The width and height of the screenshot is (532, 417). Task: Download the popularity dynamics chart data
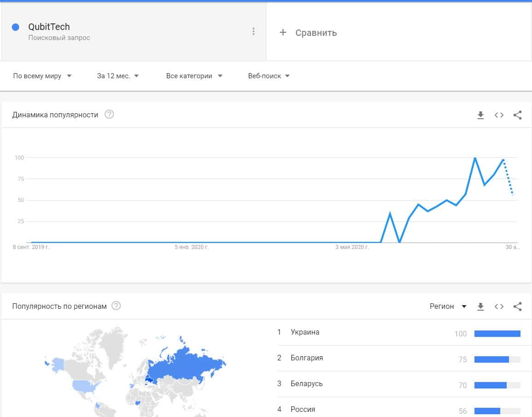point(480,115)
